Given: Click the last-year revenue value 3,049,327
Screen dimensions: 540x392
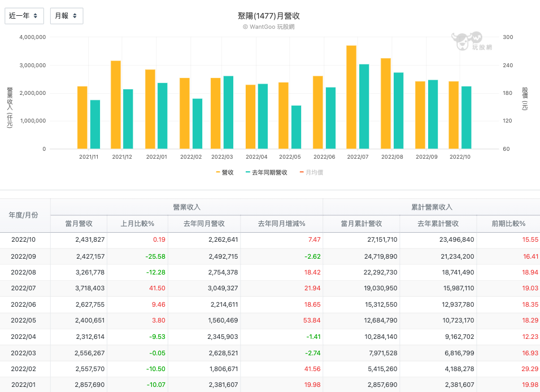Looking at the screenshot, I should (223, 288).
